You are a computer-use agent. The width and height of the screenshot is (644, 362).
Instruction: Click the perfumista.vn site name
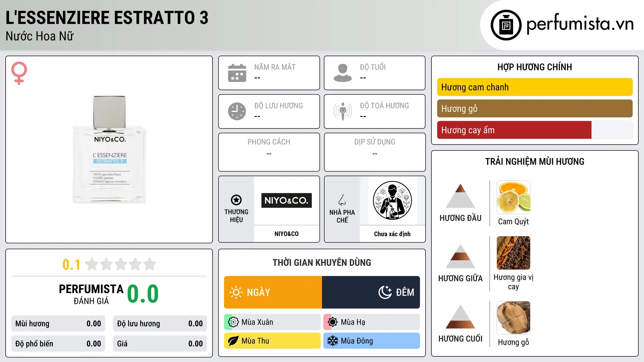580,24
